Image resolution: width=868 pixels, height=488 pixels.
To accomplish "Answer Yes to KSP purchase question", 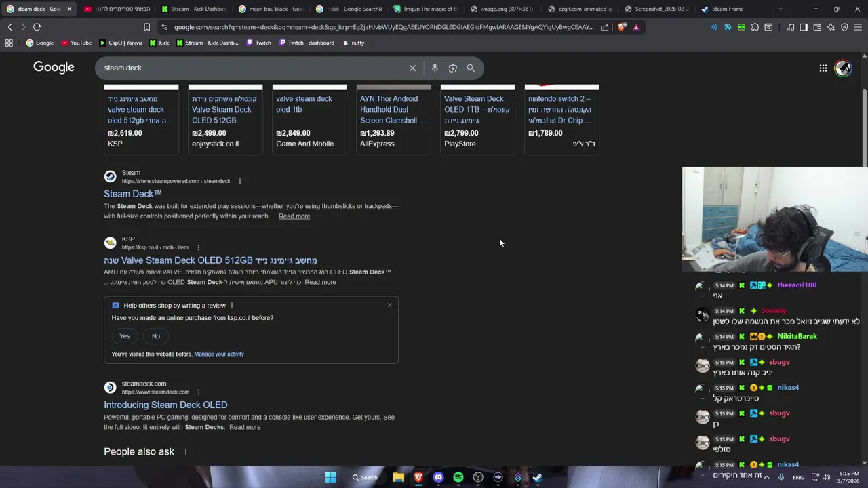I will (125, 336).
